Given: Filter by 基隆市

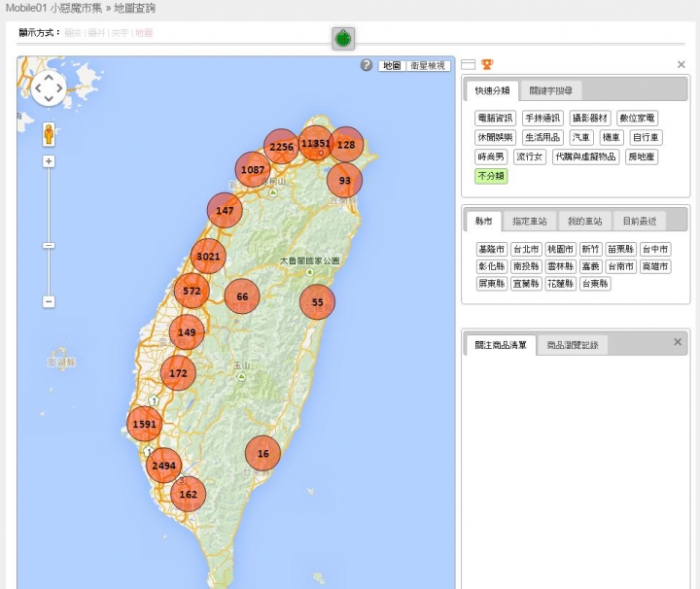Looking at the screenshot, I should point(492,249).
